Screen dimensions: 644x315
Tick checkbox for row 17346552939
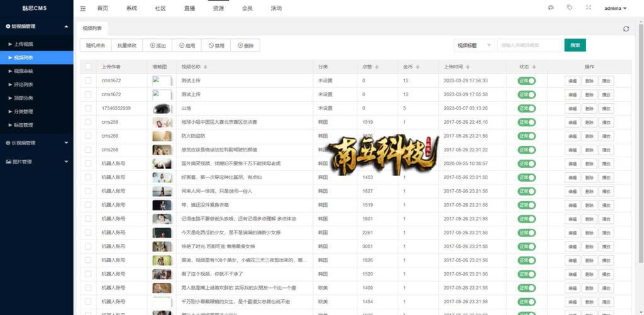88,108
